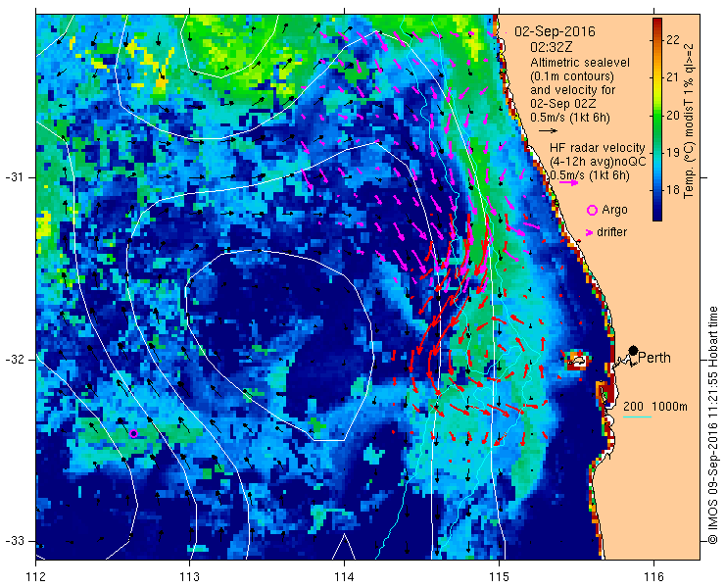The width and height of the screenshot is (725, 588).
Task: Click the '200 1000m' depth legend text
Action: pyautogui.click(x=655, y=407)
